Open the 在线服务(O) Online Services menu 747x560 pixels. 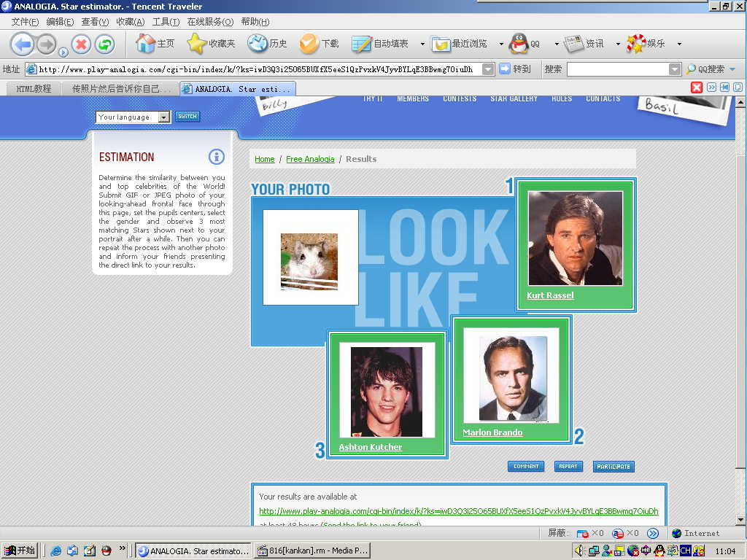tap(210, 22)
